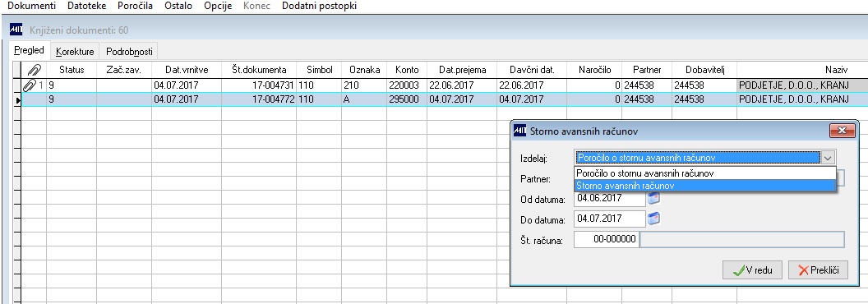Click Davčni dat. cell 04.07.2017
This screenshot has width=868, height=304.
point(532,99)
